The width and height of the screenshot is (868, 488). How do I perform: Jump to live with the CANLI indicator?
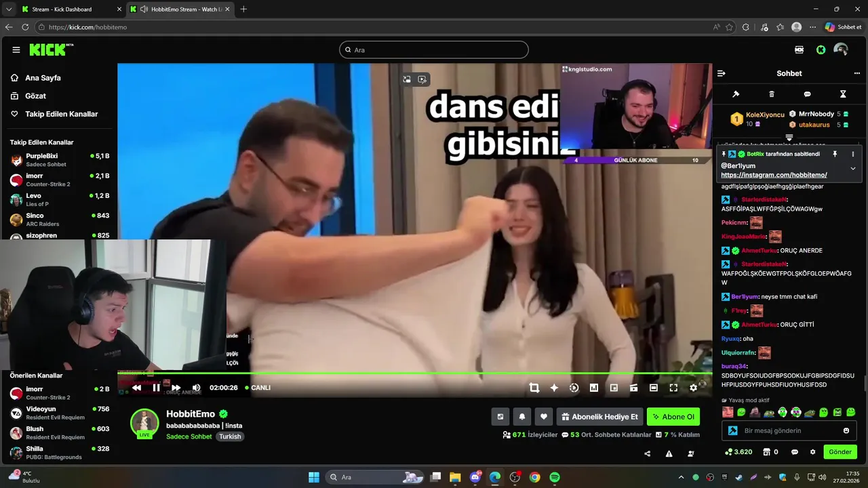tap(258, 388)
